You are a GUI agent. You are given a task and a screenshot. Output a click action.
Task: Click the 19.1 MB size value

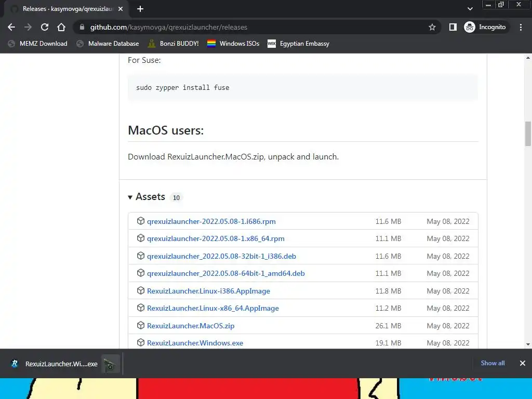pos(388,343)
